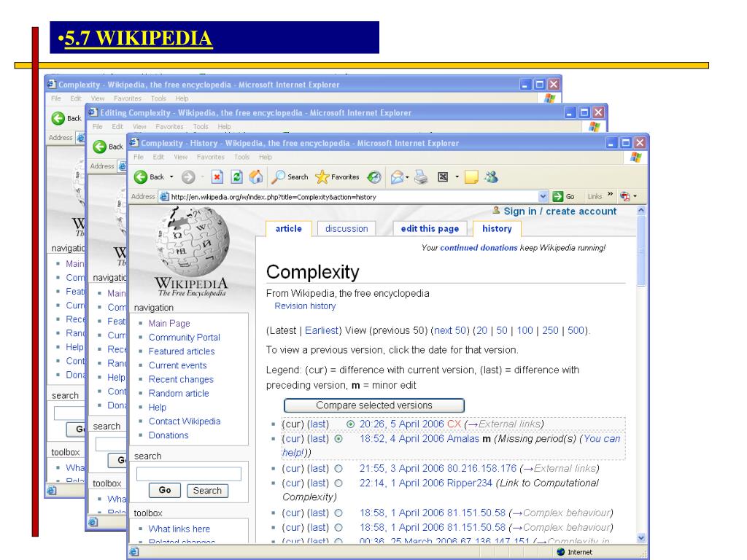The image size is (747, 560).
Task: Click the Wikipedia sidebar Go button
Action: click(165, 490)
